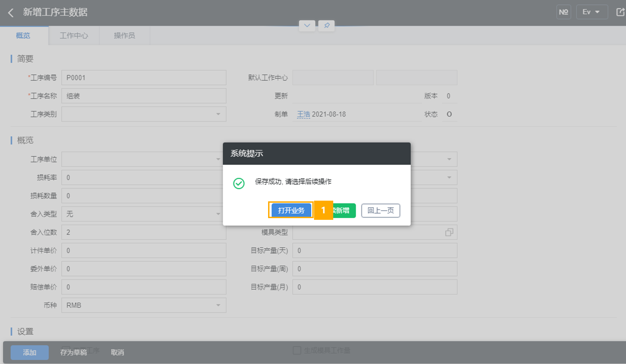Collapse header with the chevron-down button
The height and width of the screenshot is (364, 626).
point(307,25)
